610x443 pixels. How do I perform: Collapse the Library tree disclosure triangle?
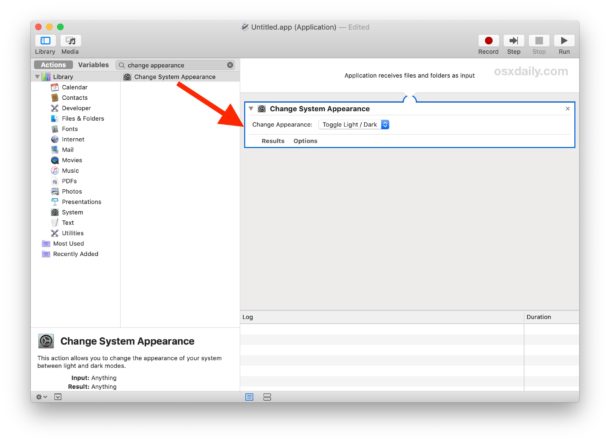[37, 77]
